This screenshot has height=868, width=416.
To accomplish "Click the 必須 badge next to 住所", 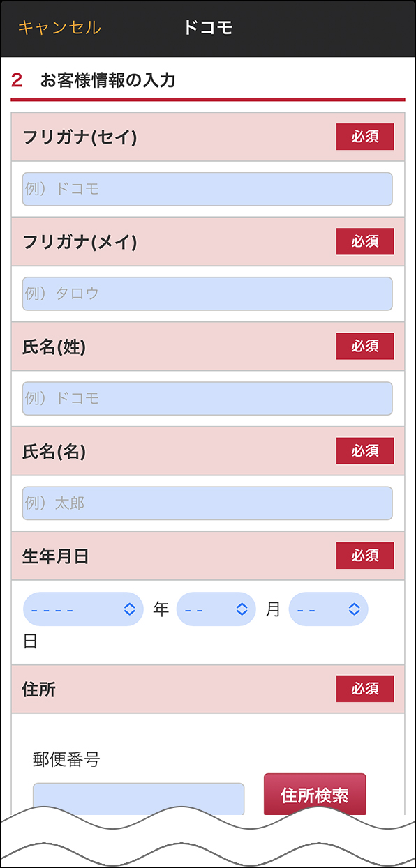I will click(364, 689).
